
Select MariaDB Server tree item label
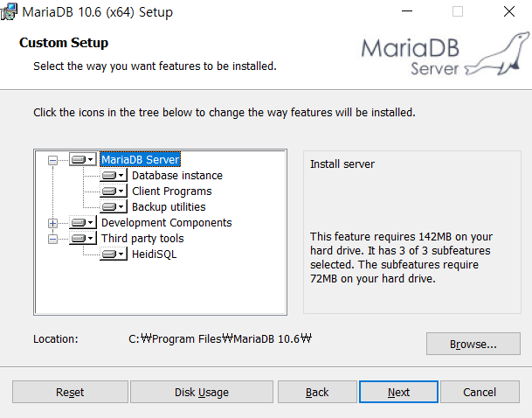tap(140, 159)
